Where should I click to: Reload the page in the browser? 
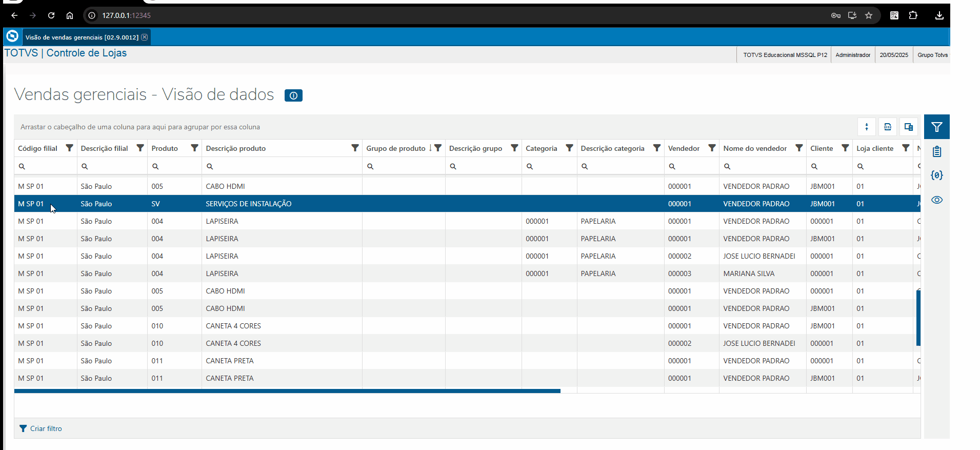pyautogui.click(x=51, y=15)
